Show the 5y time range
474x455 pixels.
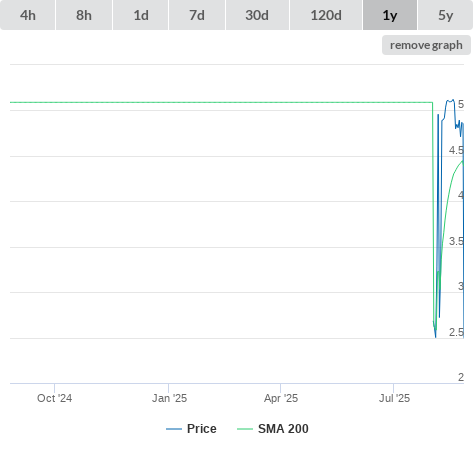click(445, 15)
